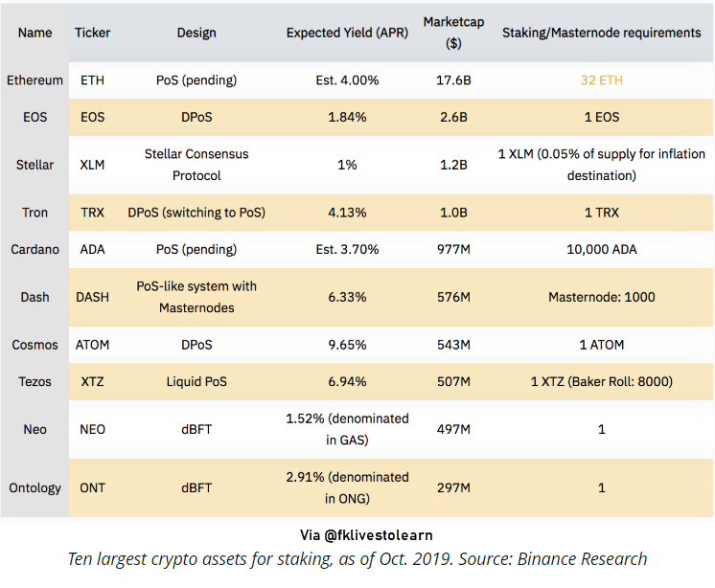Select the Neo 497M marketcap cell
Viewport: 715px width, 588px height.
point(453,429)
